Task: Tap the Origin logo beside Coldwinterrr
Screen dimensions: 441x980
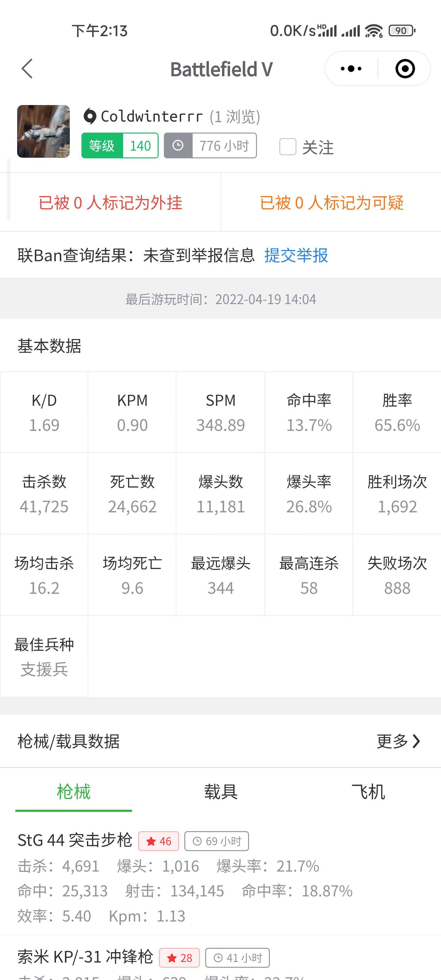Action: [90, 116]
